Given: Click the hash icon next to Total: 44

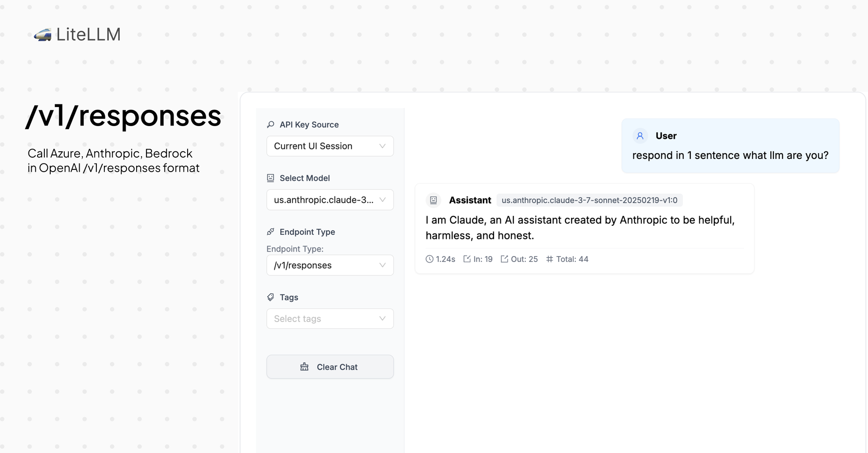Looking at the screenshot, I should (549, 259).
